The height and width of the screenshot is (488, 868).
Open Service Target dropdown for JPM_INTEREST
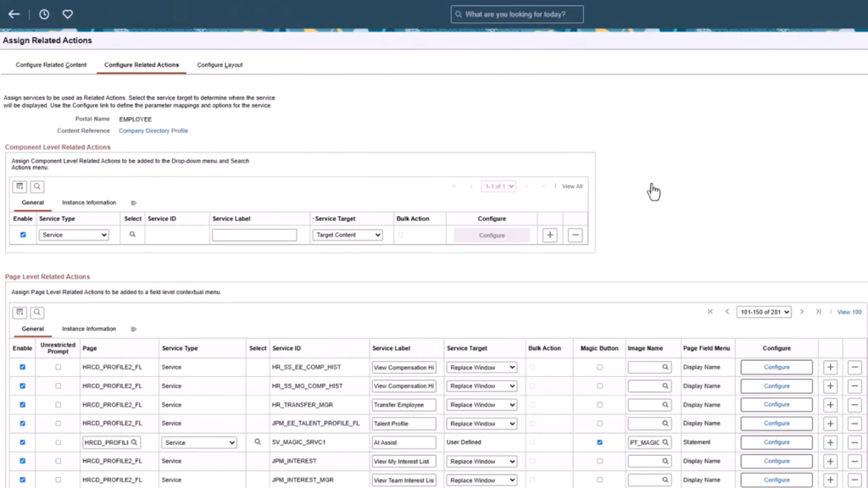[481, 462]
